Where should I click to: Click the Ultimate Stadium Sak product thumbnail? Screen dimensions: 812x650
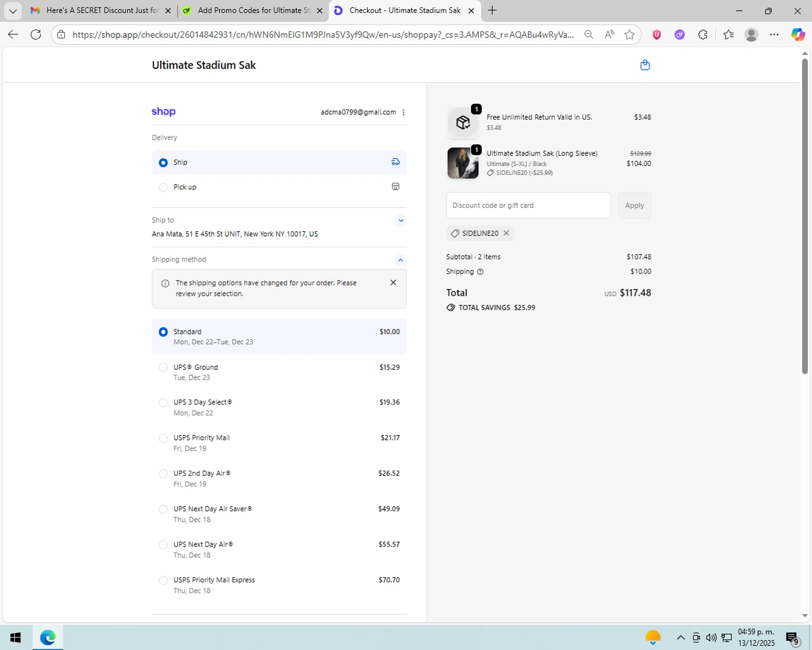tap(463, 163)
